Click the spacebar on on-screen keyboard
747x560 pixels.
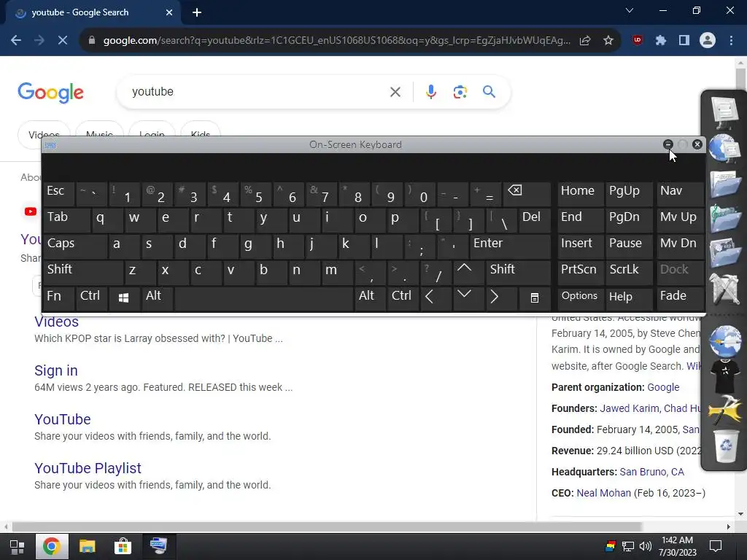(x=264, y=297)
